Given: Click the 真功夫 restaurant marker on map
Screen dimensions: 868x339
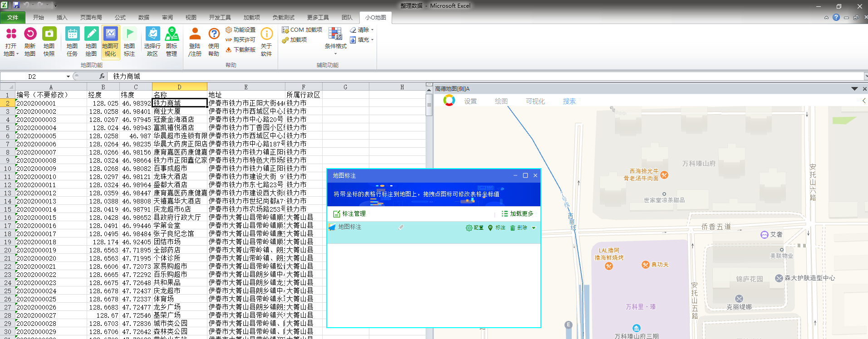Looking at the screenshot, I should click(645, 265).
